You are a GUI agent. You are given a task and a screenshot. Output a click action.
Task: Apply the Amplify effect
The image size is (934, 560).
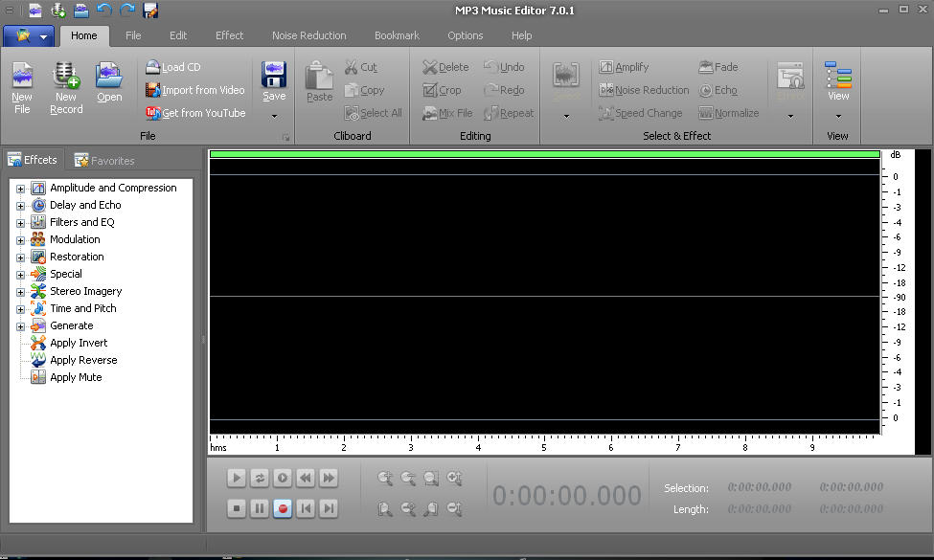tap(624, 67)
